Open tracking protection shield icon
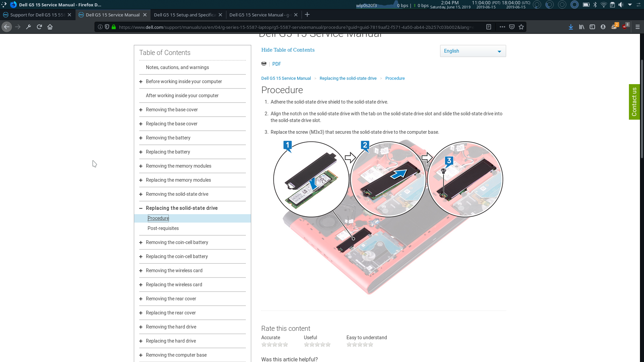Image resolution: width=644 pixels, height=362 pixels. 107,27
